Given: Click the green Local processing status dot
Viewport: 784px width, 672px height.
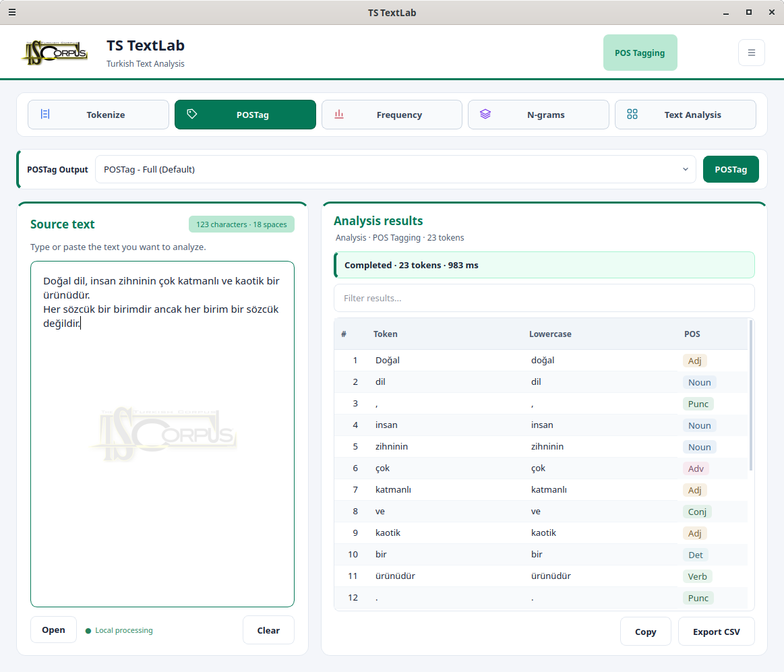Looking at the screenshot, I should (x=88, y=630).
